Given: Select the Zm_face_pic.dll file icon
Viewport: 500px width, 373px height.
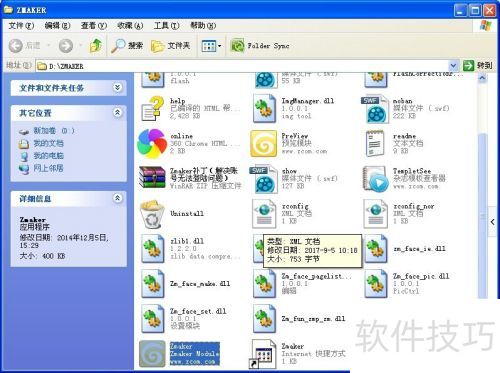Looking at the screenshot, I should click(x=376, y=284).
